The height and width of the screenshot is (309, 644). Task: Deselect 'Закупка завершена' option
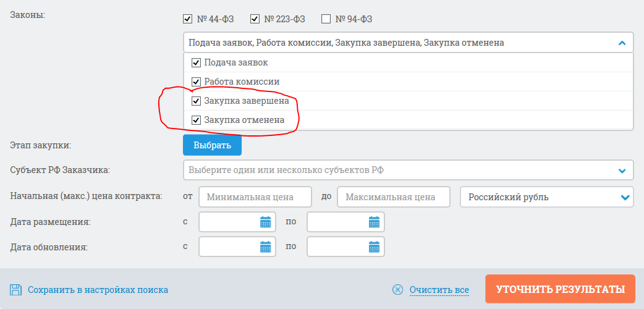point(197,101)
